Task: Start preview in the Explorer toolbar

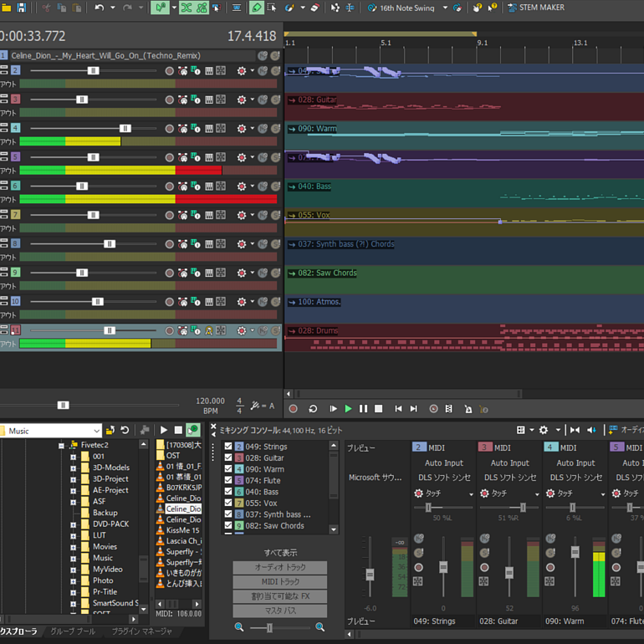Action: pyautogui.click(x=163, y=430)
